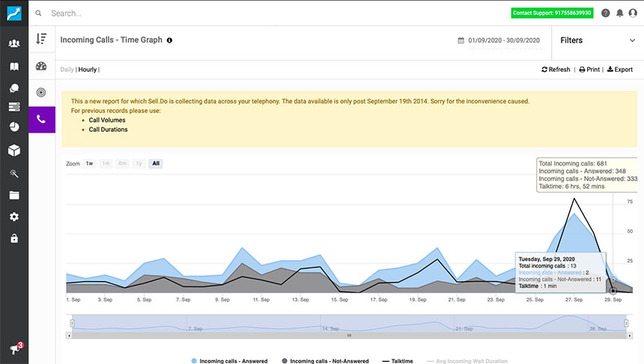The width and height of the screenshot is (644, 364).
Task: Click the info icon beside report title
Action: click(x=169, y=40)
